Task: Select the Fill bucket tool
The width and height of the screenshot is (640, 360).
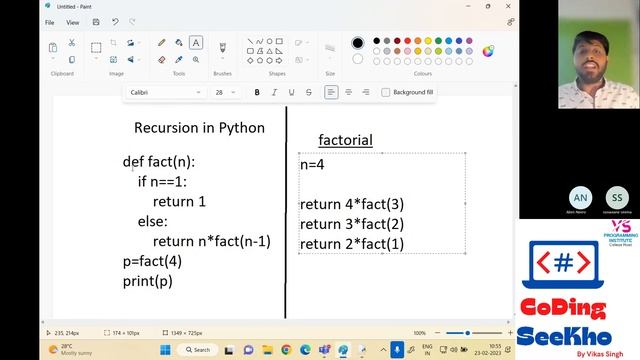Action: pos(179,43)
